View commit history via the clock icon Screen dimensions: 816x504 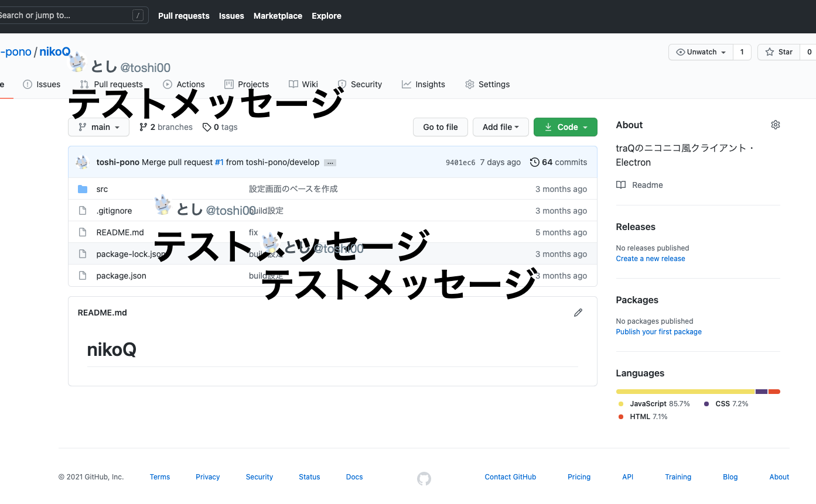(x=534, y=162)
